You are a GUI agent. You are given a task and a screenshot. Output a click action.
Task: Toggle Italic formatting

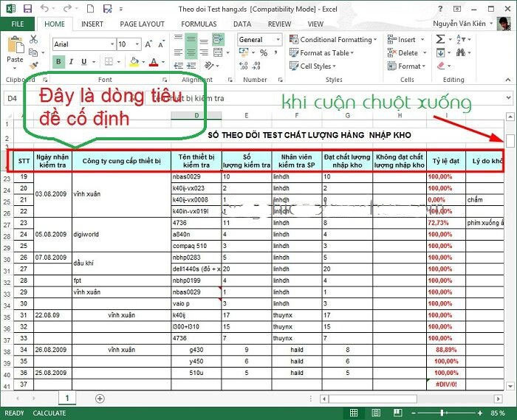(71, 61)
